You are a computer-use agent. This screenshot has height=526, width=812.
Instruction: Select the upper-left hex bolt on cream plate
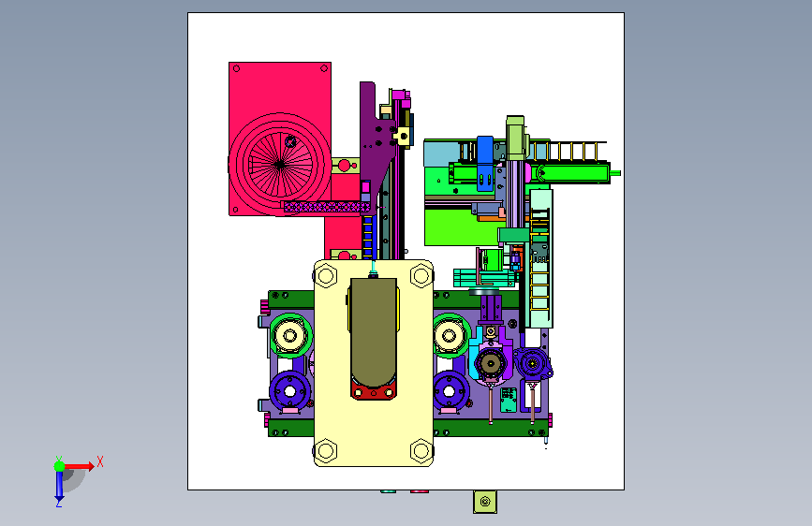click(326, 275)
